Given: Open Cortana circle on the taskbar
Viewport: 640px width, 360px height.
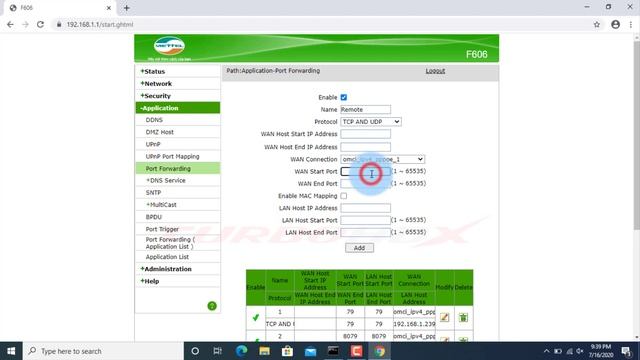Looking at the screenshot, I should coord(195,351).
